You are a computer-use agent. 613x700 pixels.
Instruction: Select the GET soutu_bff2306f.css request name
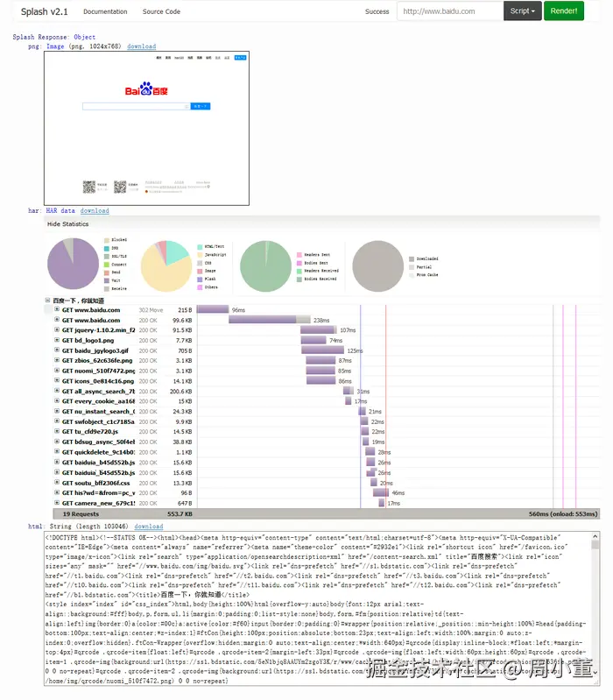pyautogui.click(x=96, y=483)
